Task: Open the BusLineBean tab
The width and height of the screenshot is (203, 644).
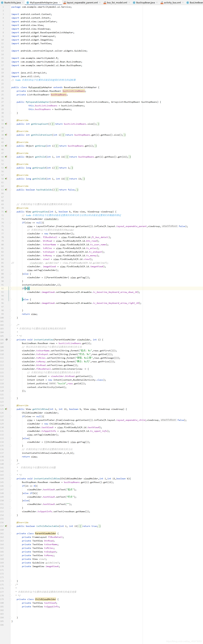Action: click(x=196, y=2)
